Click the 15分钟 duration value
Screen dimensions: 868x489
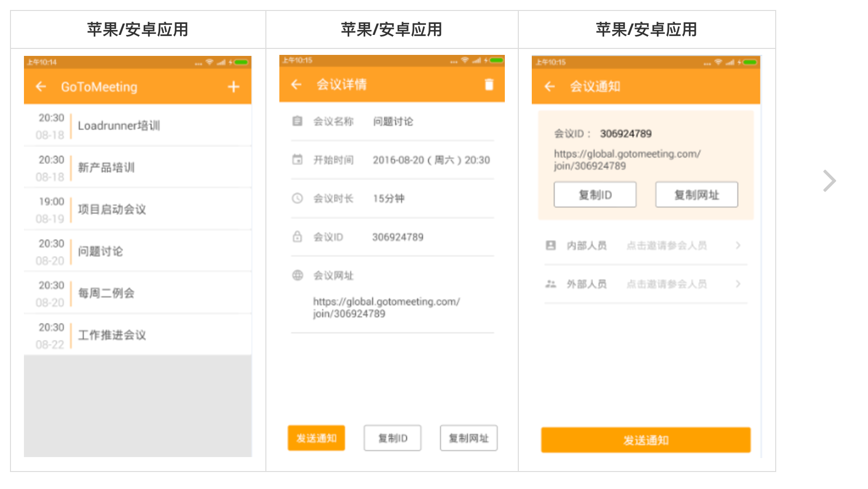click(x=389, y=199)
